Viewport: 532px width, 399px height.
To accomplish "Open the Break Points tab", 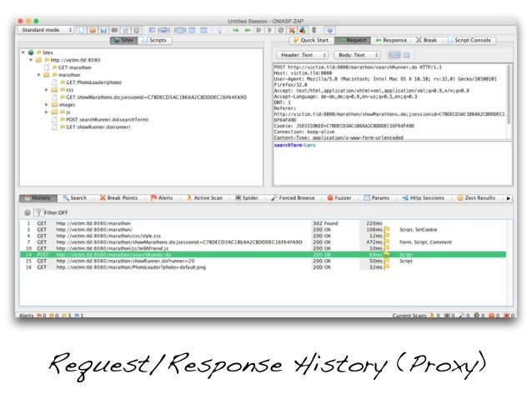I will tap(118, 198).
